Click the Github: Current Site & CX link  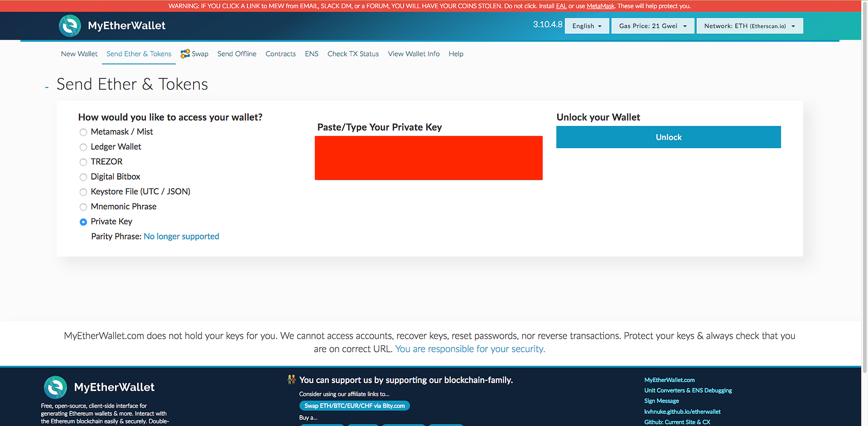coord(677,422)
